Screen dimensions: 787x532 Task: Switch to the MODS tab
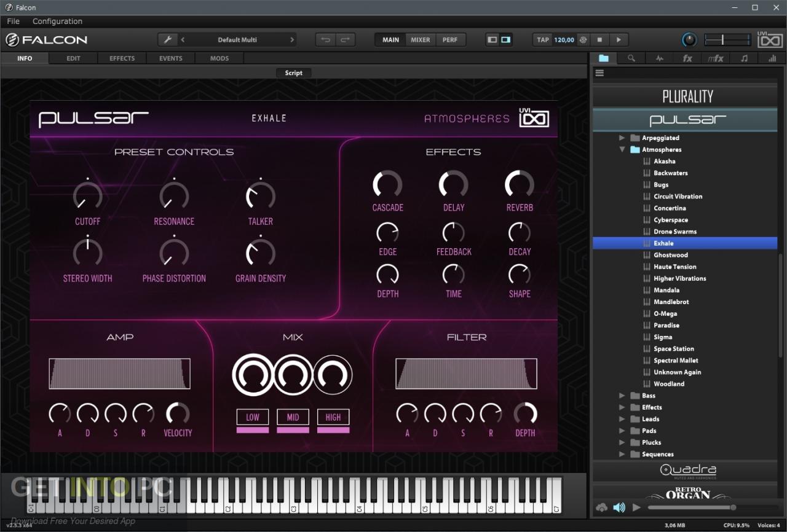point(219,58)
